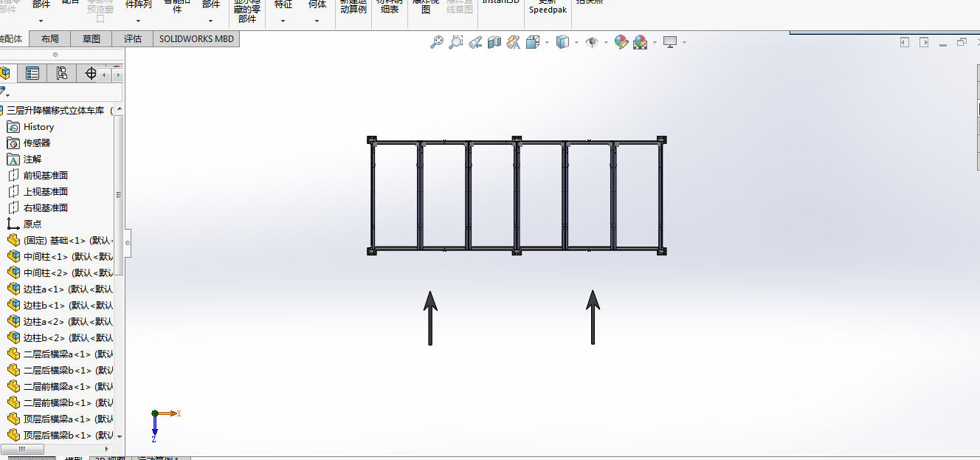
Task: Select the 边柱a<2> component
Action: coord(60,321)
